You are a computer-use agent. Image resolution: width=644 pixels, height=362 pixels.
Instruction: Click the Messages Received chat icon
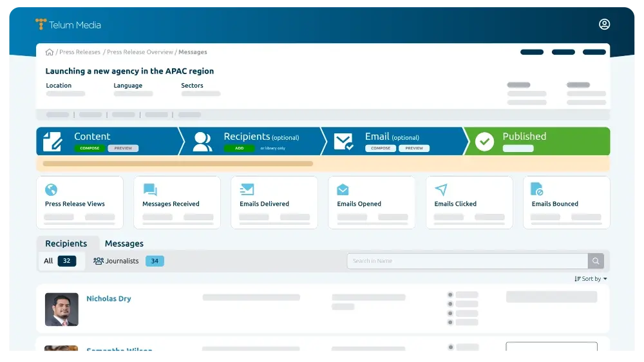(x=150, y=189)
